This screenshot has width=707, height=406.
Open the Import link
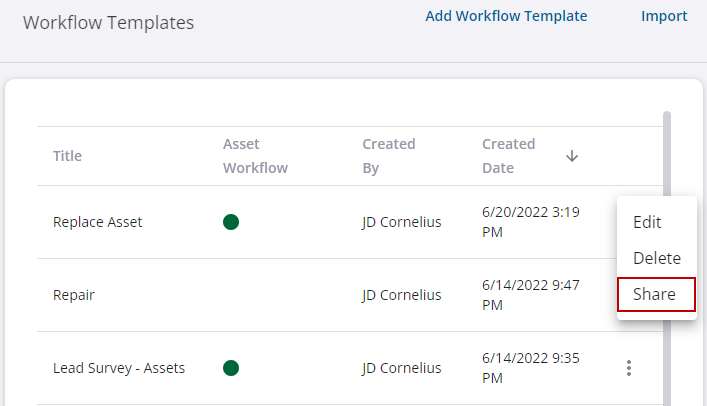[664, 16]
